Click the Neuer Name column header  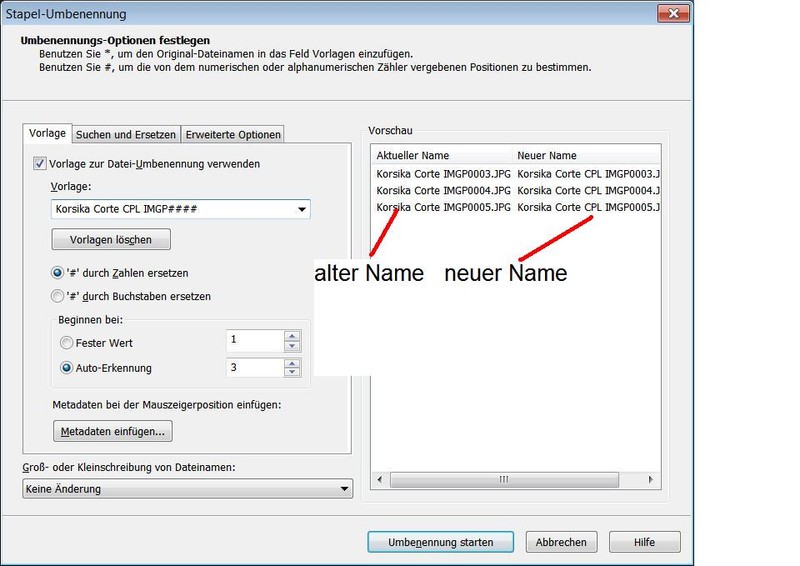tap(586, 156)
